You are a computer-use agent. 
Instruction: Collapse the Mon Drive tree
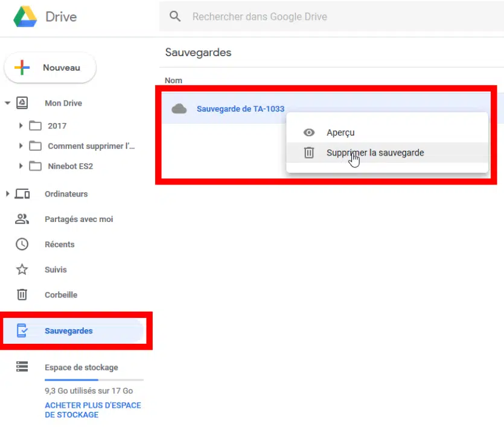click(x=7, y=103)
